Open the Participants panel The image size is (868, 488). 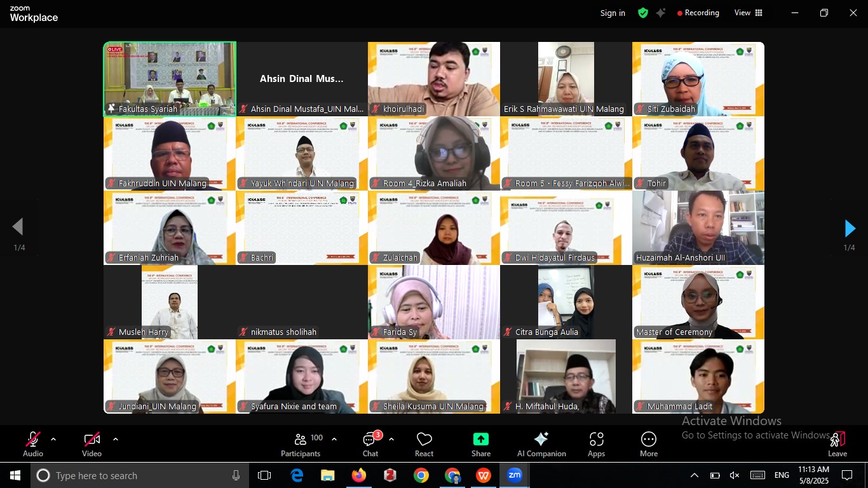[301, 444]
